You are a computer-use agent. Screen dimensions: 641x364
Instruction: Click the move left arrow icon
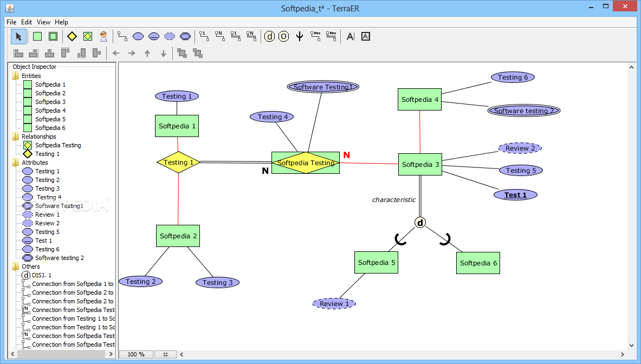[x=116, y=53]
